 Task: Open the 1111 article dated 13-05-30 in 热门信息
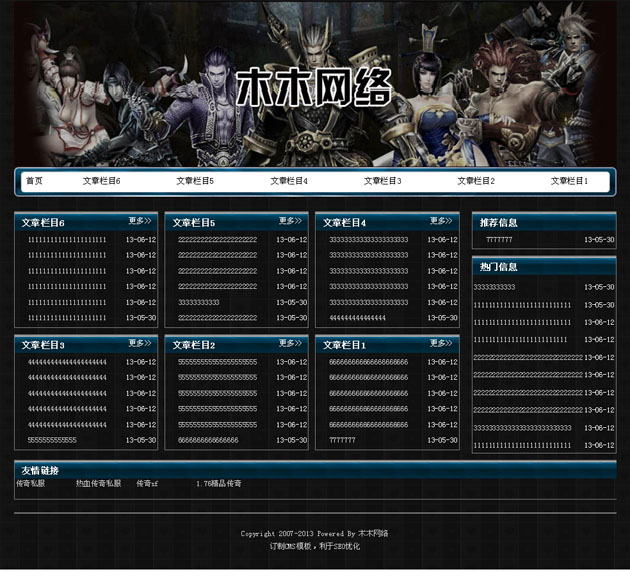click(x=522, y=305)
